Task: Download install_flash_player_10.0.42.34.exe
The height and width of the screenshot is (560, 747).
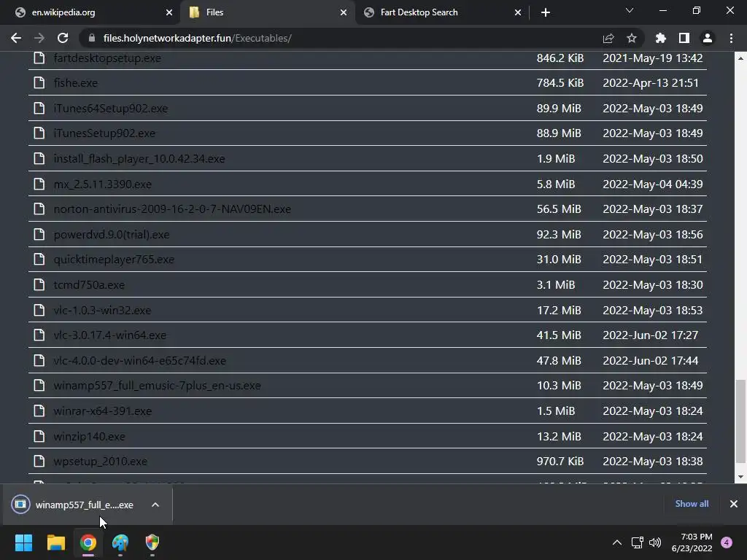Action: click(x=139, y=158)
